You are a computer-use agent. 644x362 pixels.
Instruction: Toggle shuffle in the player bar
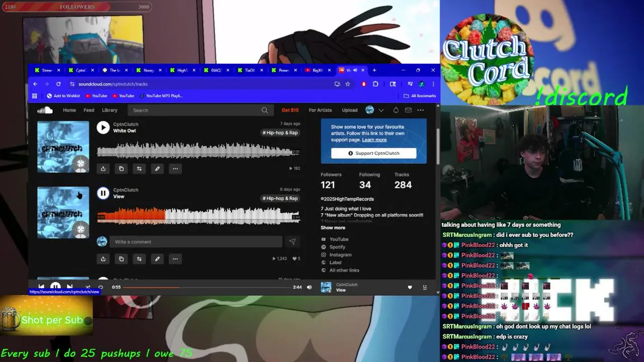88,287
